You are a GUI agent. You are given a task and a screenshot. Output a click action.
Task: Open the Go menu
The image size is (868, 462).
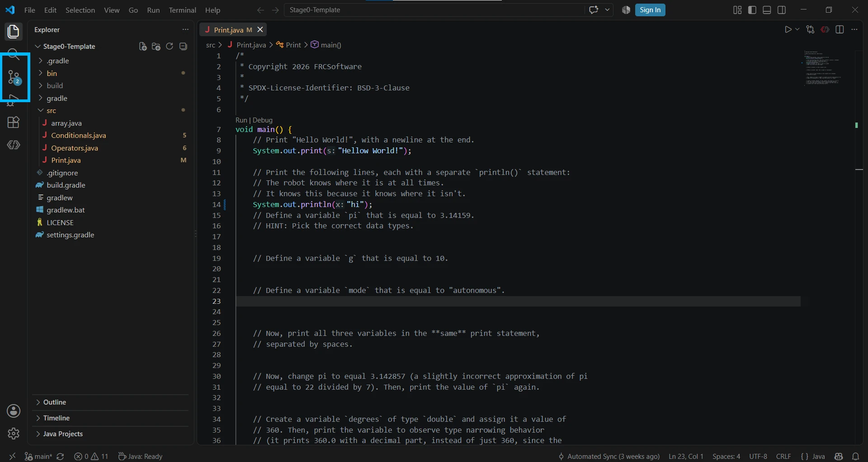pyautogui.click(x=133, y=10)
